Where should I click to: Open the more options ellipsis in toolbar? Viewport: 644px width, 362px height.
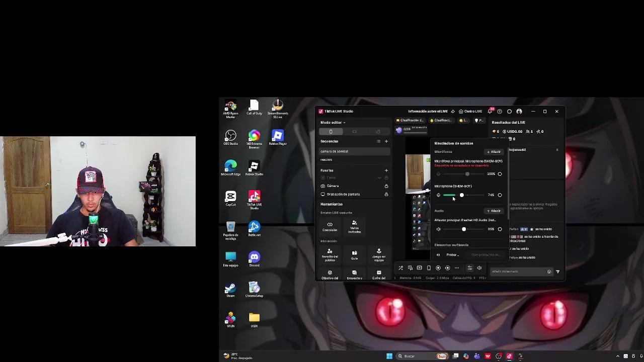[456, 268]
